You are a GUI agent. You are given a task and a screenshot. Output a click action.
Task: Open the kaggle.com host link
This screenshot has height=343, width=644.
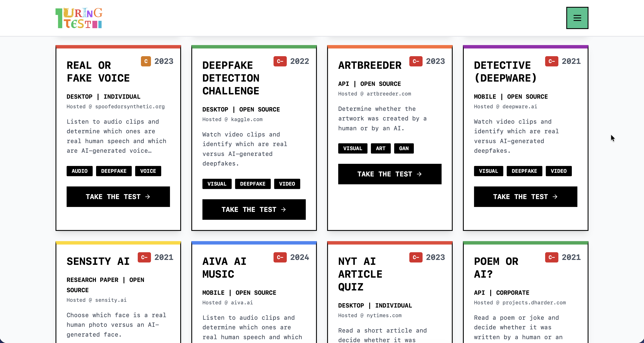pos(247,119)
